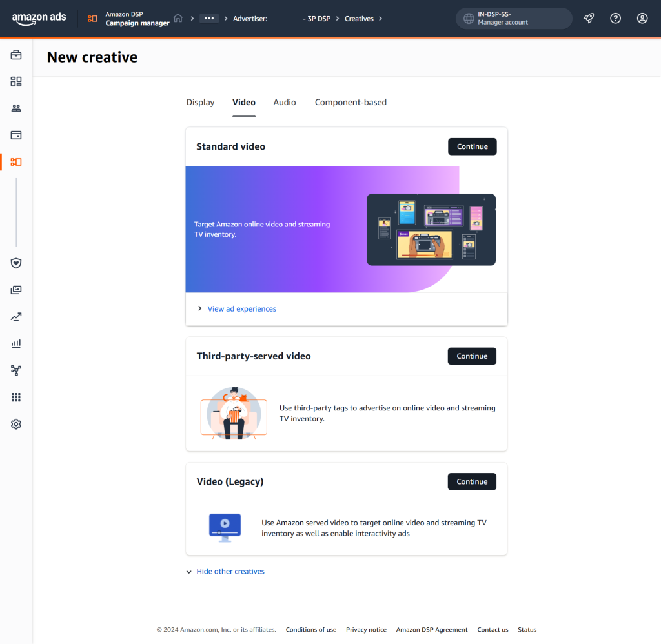This screenshot has height=644, width=661.
Task: Open Privacy notice footer link
Action: pyautogui.click(x=366, y=630)
